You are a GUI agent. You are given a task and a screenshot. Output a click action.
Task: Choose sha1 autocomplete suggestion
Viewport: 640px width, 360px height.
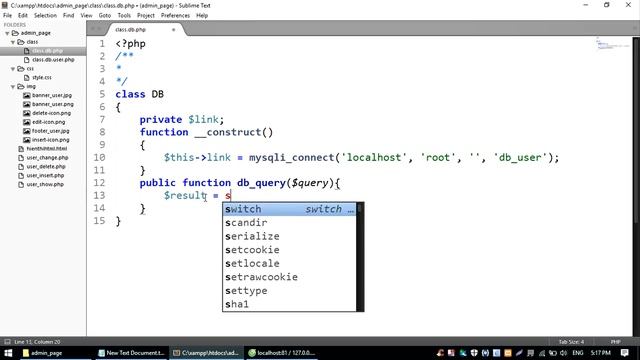click(x=289, y=304)
